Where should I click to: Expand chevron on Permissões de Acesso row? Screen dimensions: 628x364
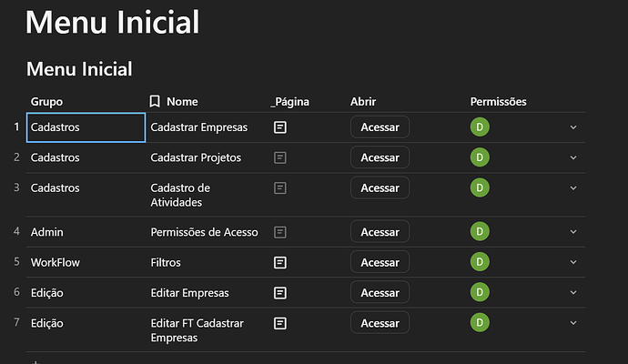click(573, 232)
